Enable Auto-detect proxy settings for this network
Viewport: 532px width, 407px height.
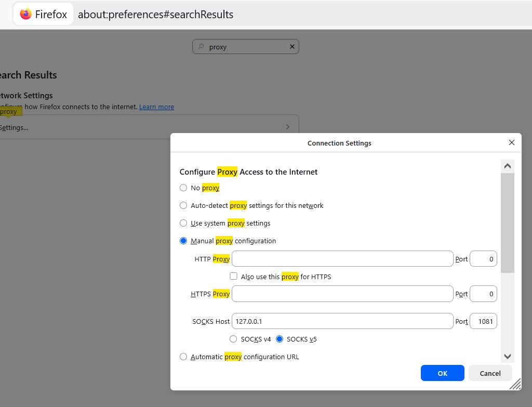click(183, 205)
